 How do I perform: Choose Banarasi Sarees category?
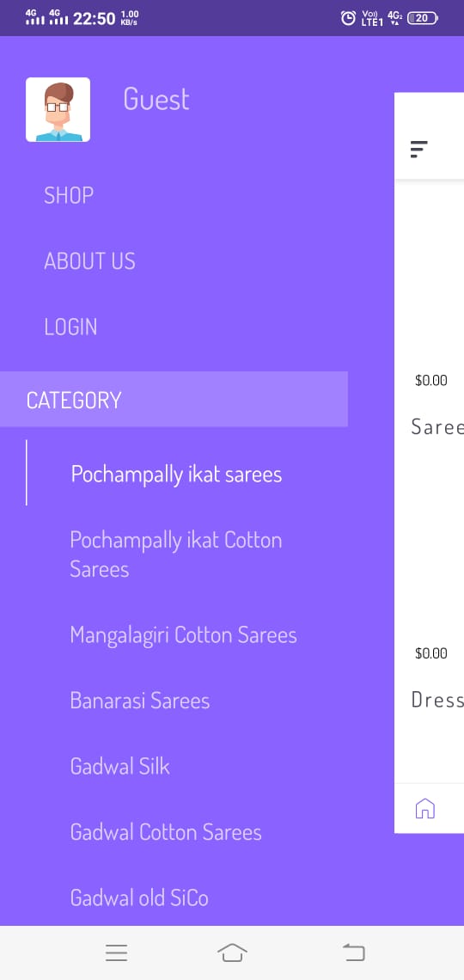[140, 701]
